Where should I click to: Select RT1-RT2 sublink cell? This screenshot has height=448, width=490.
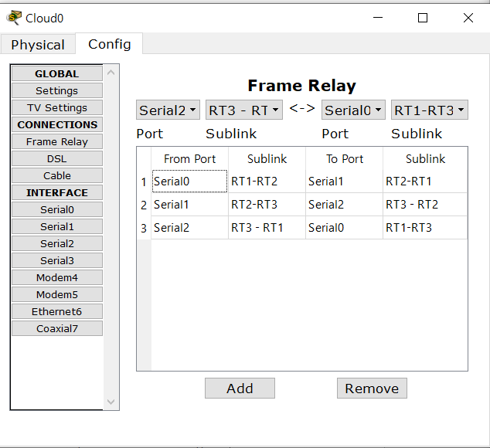click(x=267, y=182)
